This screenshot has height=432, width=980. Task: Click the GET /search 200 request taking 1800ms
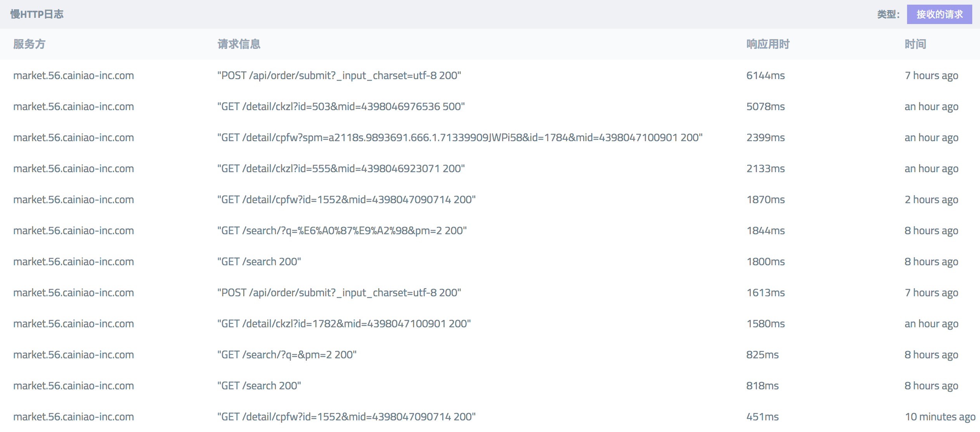coord(259,261)
